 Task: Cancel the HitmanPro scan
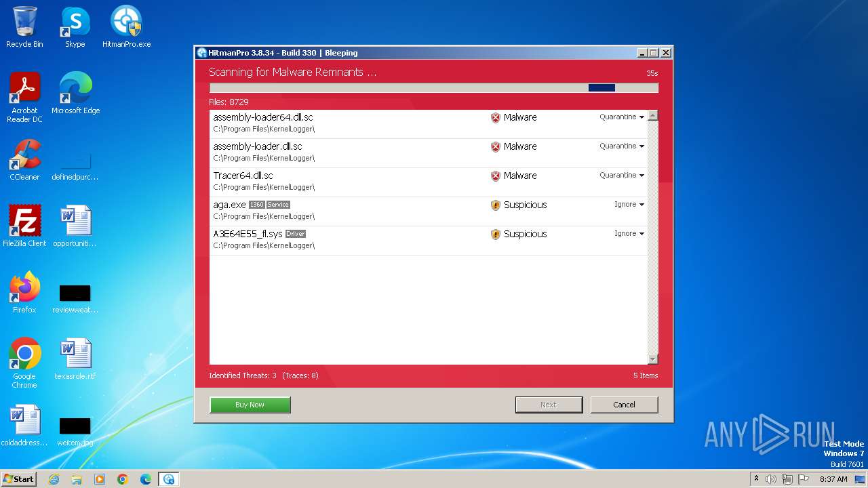click(624, 405)
